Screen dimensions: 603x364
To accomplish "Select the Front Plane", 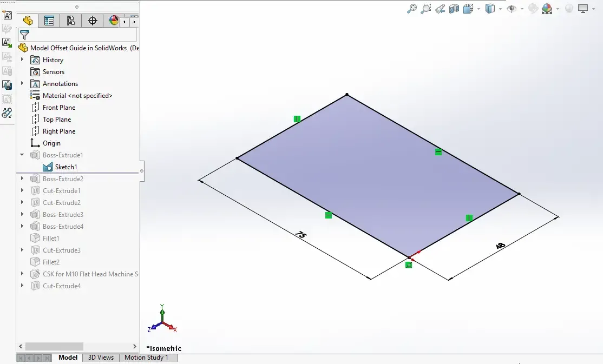I will point(59,108).
